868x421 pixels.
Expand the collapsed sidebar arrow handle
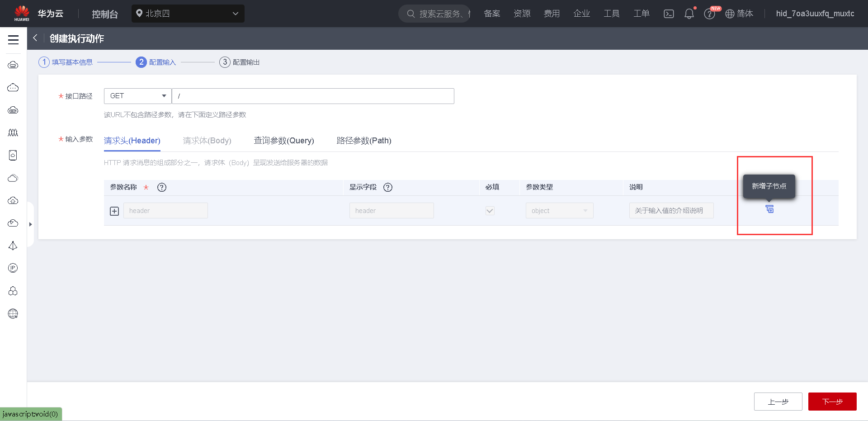coord(30,224)
